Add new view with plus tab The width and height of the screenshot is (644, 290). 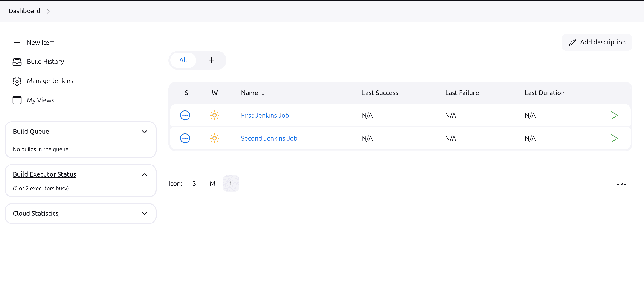pos(211,60)
